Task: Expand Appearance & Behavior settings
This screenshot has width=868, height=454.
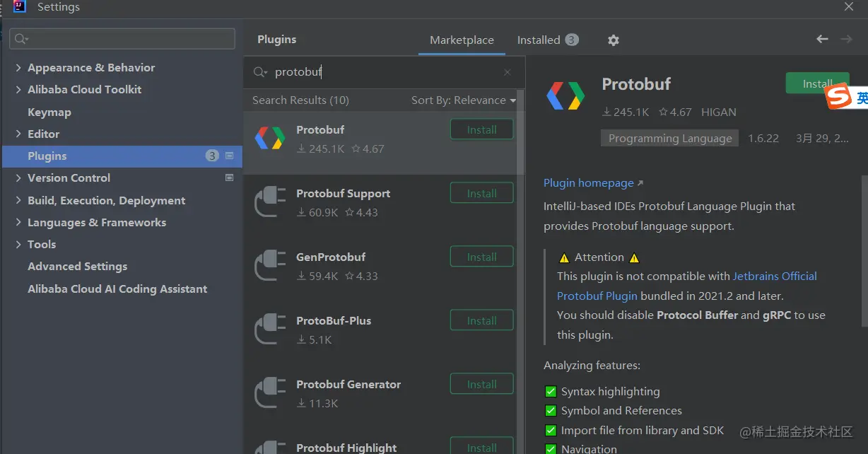Action: click(18, 68)
